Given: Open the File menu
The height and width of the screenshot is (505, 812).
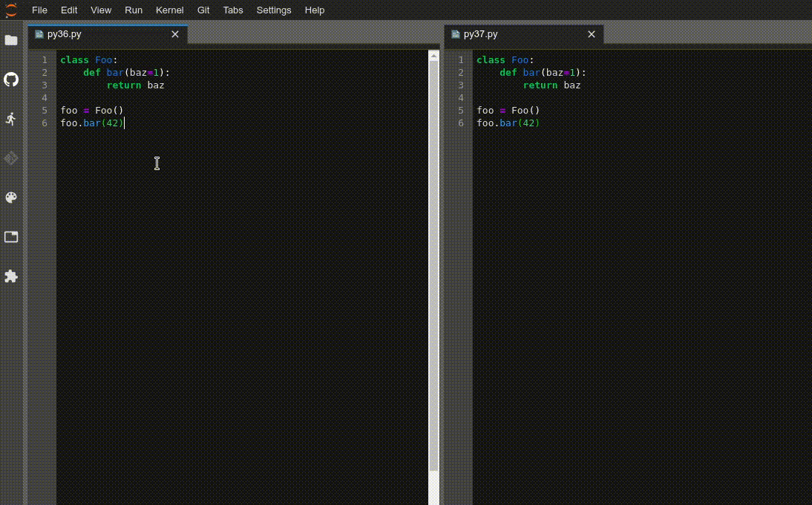Looking at the screenshot, I should click(x=39, y=10).
